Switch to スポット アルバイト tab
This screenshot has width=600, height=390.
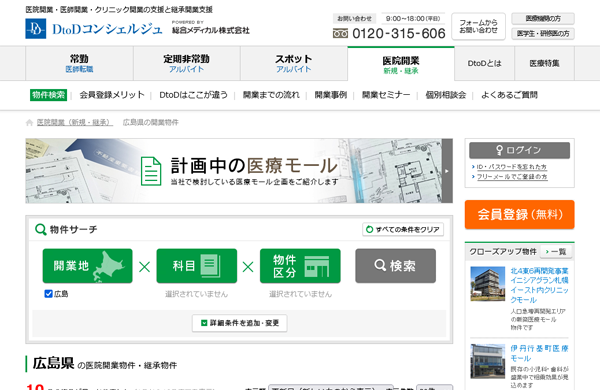pyautogui.click(x=294, y=64)
